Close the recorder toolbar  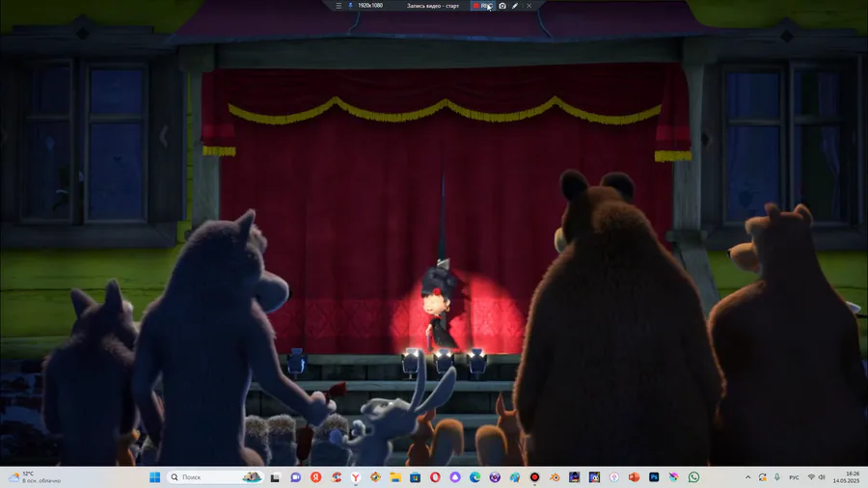pos(529,6)
